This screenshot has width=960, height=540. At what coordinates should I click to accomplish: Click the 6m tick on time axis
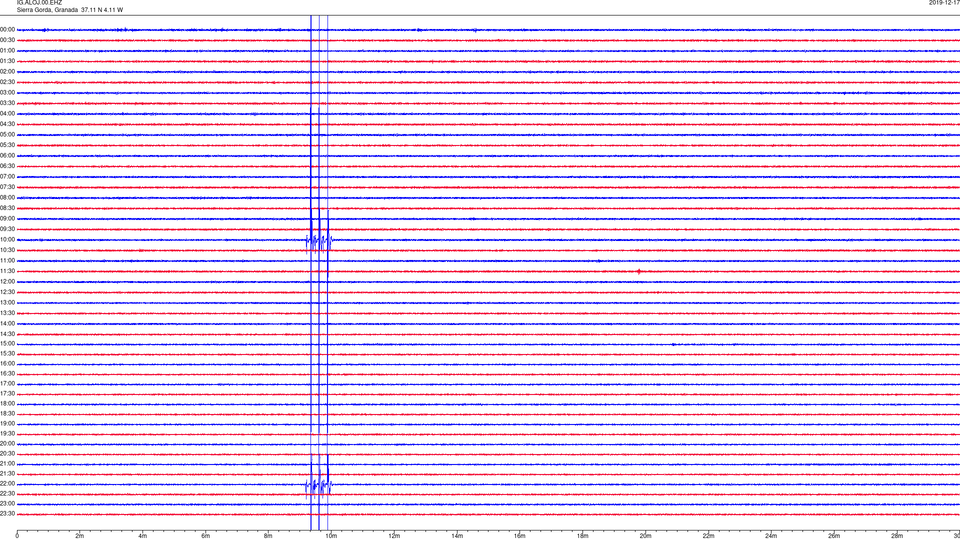click(206, 536)
